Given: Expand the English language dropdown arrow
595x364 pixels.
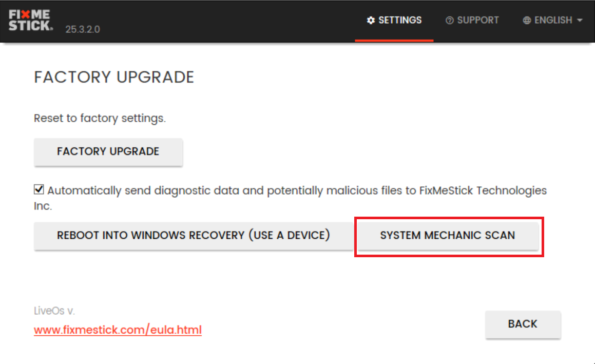Looking at the screenshot, I should pos(580,21).
